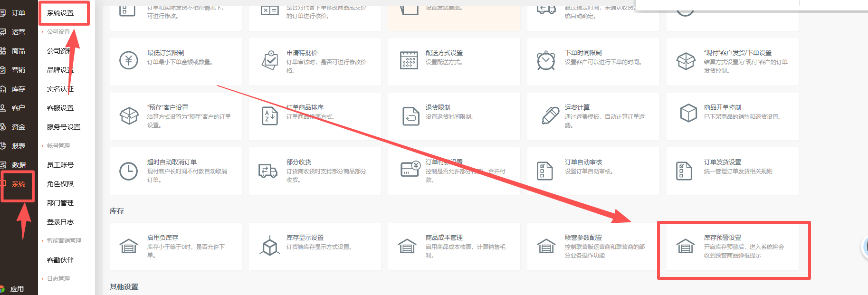Collapse the 公司设置 submenu group
The height and width of the screenshot is (295, 868).
(58, 32)
